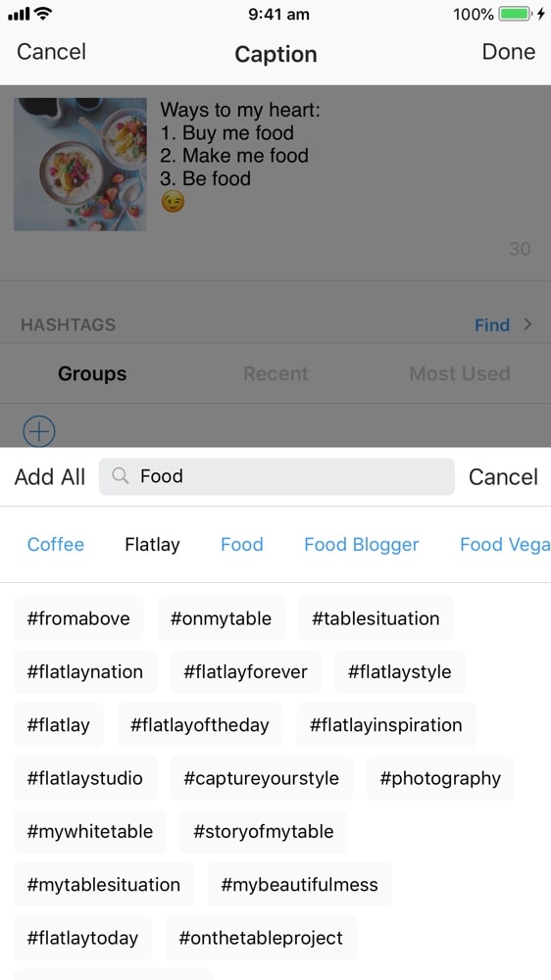Toggle the #photography hashtag chip
The height and width of the screenshot is (980, 551).
[x=440, y=778]
